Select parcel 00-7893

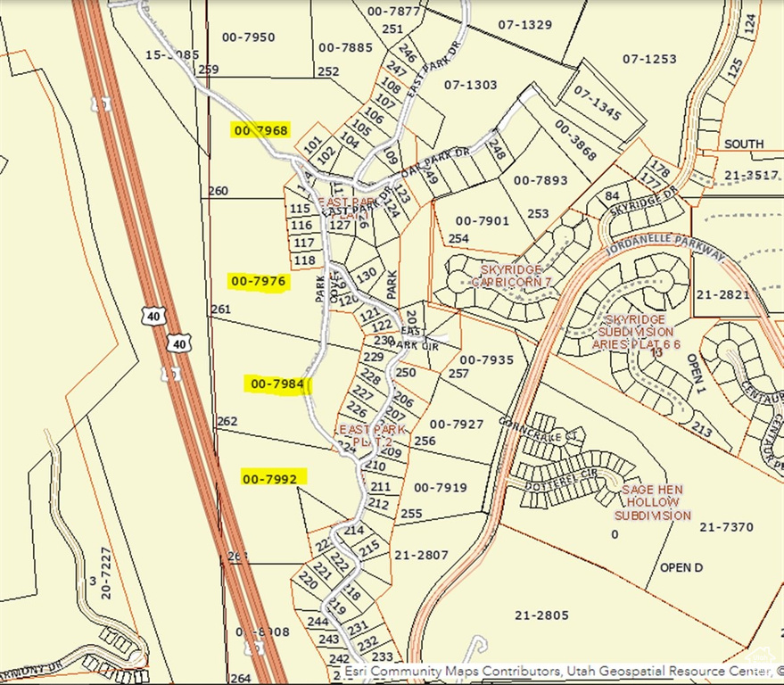pos(541,180)
